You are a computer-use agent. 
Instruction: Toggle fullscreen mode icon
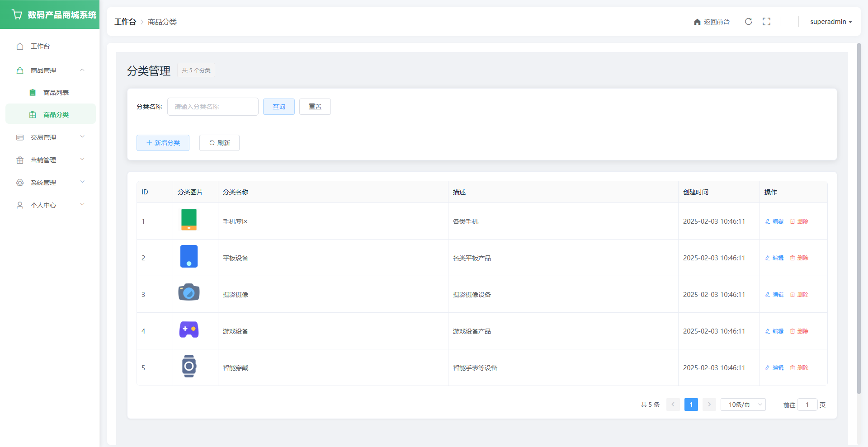[x=766, y=22]
